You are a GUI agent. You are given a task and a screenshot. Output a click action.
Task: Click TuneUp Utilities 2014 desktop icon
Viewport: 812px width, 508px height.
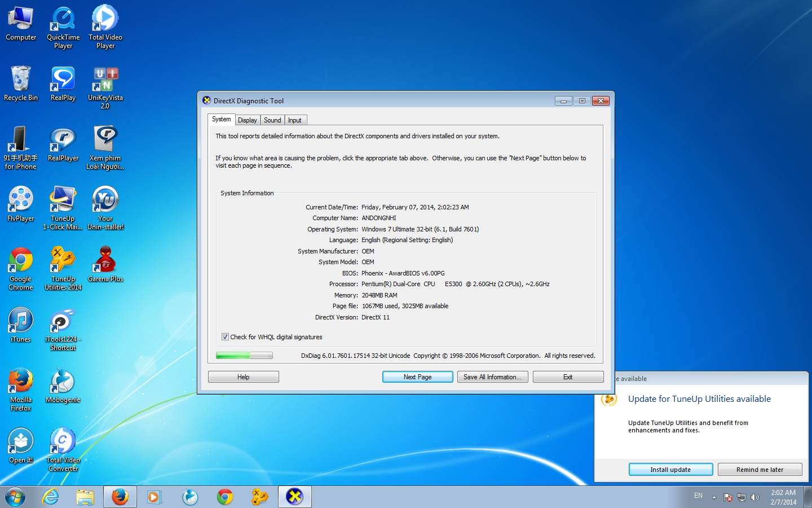[x=63, y=269]
